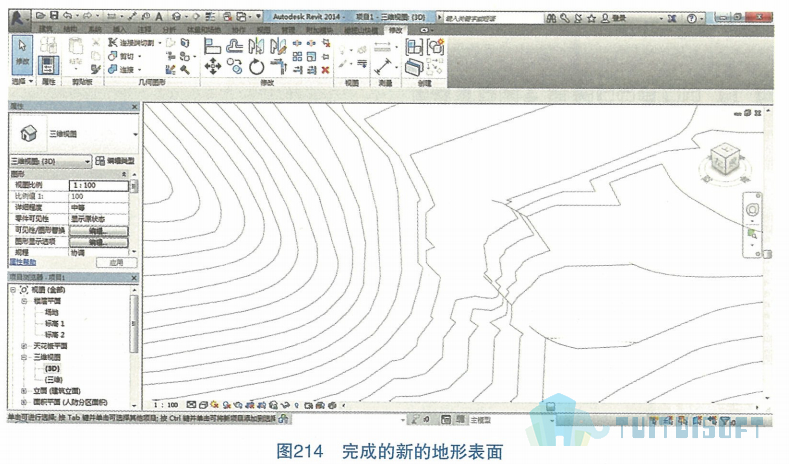Activate the Move tool

(x=212, y=66)
